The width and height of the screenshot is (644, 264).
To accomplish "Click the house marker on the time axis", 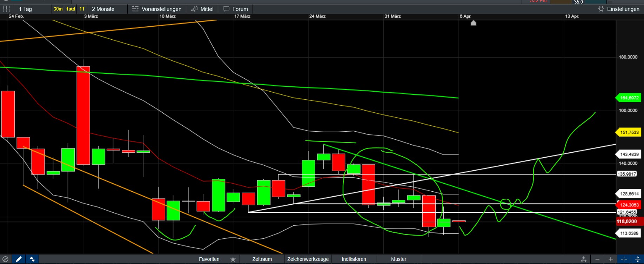I will (473, 23).
